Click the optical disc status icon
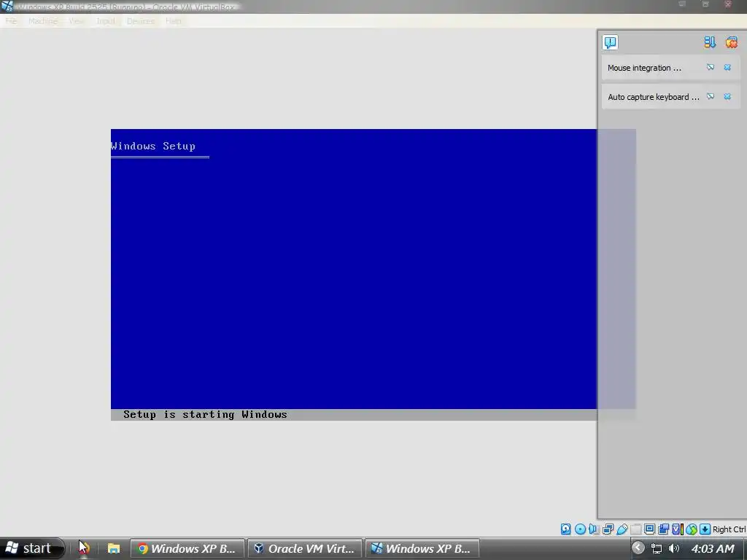 point(580,529)
